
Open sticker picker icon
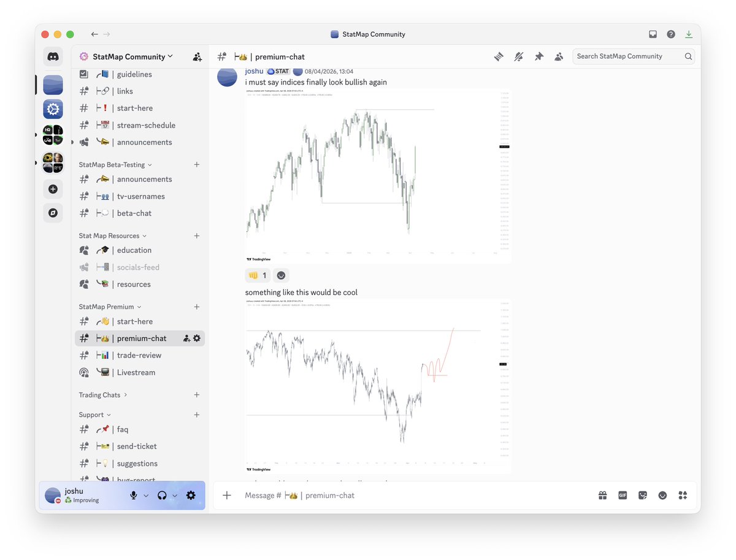coord(643,496)
